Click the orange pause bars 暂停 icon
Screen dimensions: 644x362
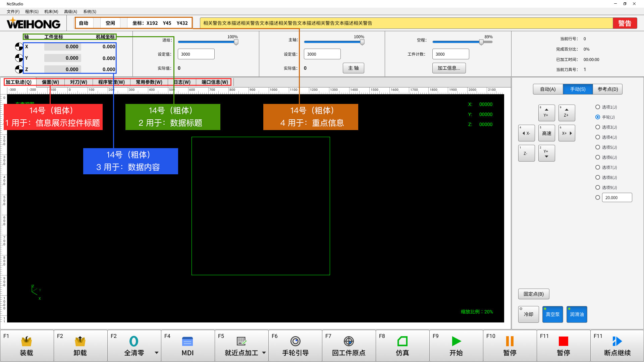[x=510, y=341]
